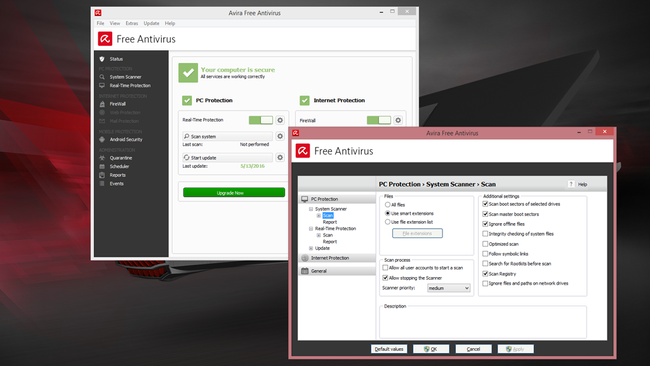Open Android Security in sidebar
Viewport: 650px width, 366px height.
pyautogui.click(x=126, y=140)
